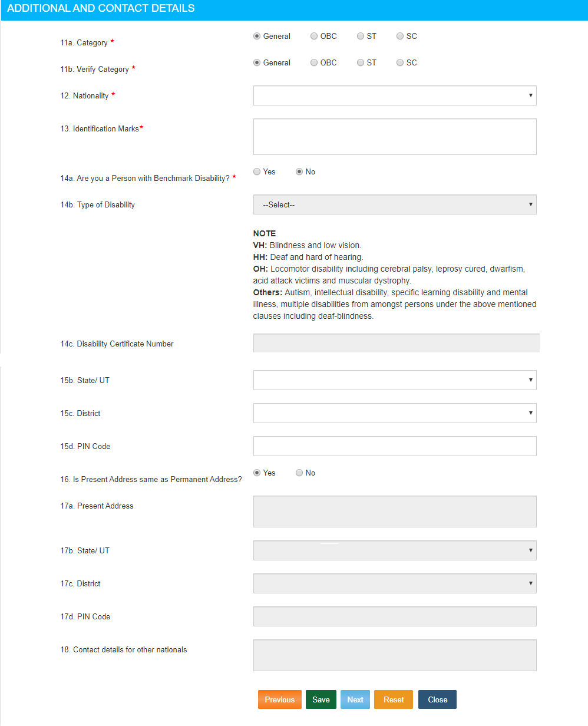
Task: Select No for Present Address same as Permanent
Action: [299, 473]
